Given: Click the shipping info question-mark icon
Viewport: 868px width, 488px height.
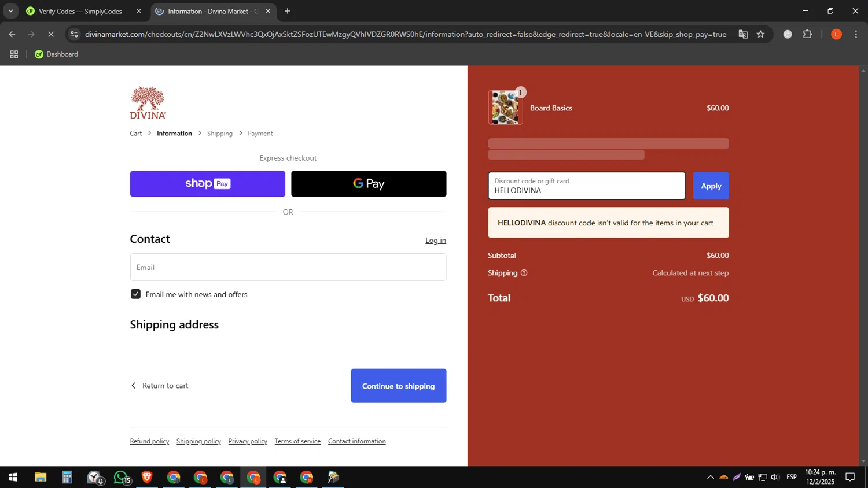Looking at the screenshot, I should pos(524,273).
